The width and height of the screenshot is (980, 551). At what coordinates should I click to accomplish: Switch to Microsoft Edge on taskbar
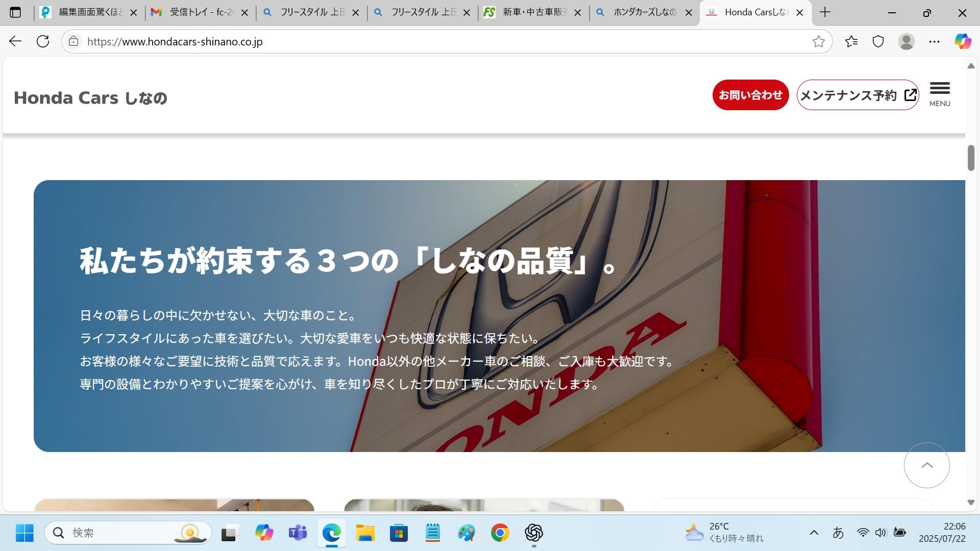pos(331,533)
